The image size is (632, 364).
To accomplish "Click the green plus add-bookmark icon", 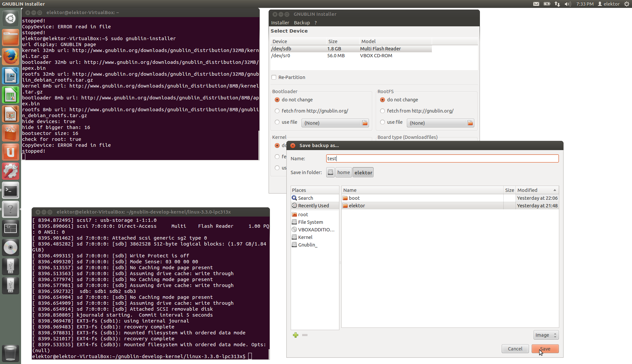I will [x=295, y=335].
